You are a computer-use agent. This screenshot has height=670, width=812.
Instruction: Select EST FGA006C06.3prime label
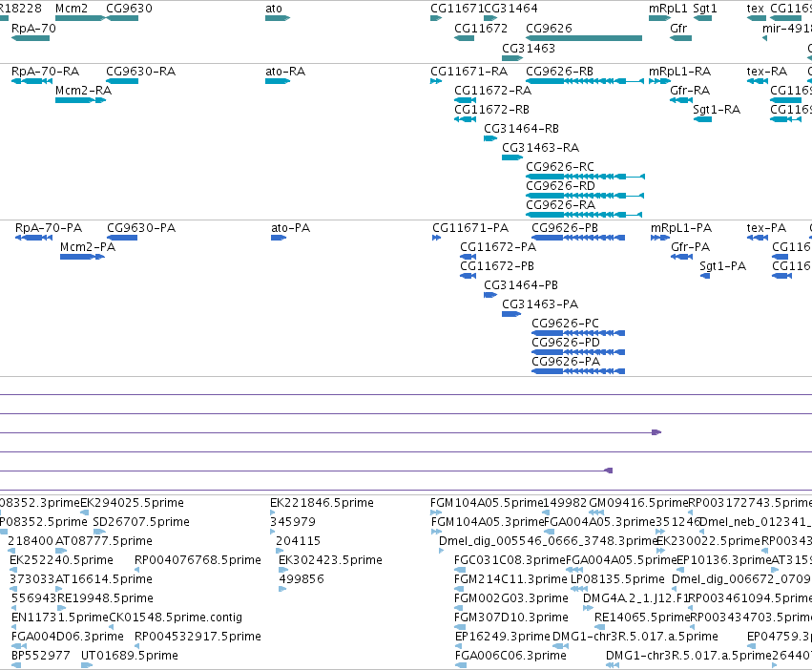click(x=510, y=655)
